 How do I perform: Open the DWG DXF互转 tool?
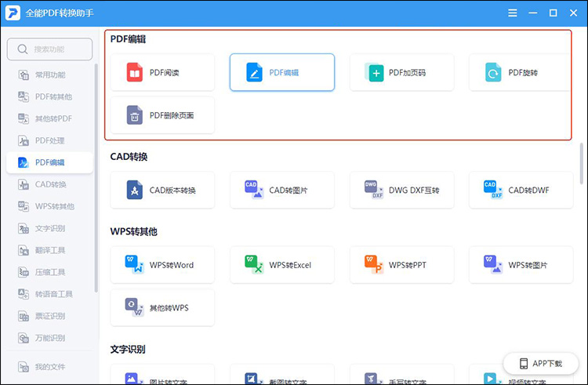tap(401, 190)
